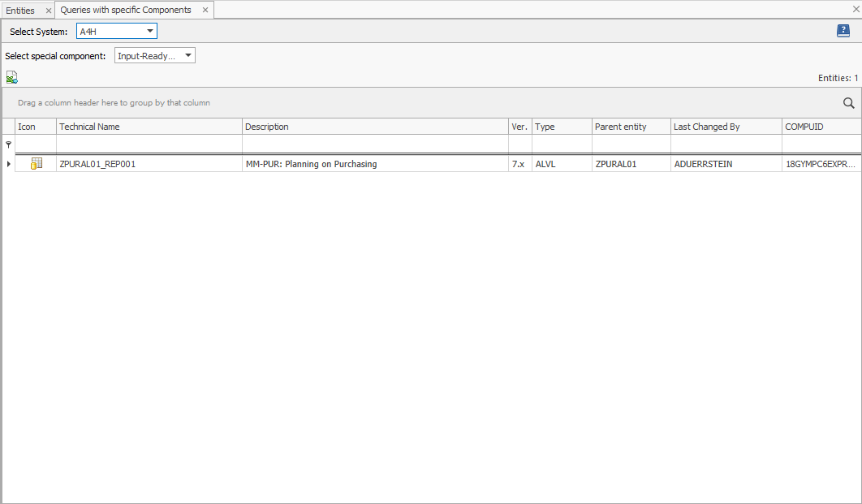Screen dimensions: 862x504
Task: Open the help icon at top right
Action: (x=843, y=31)
